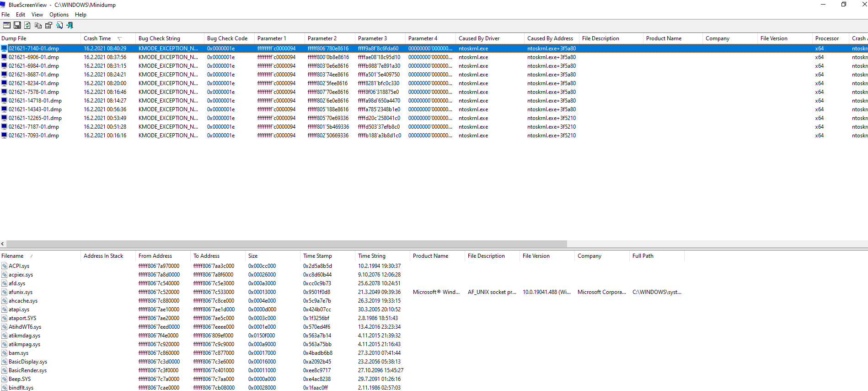Click the icon beside 021621-6906-01.dmp

(x=4, y=57)
